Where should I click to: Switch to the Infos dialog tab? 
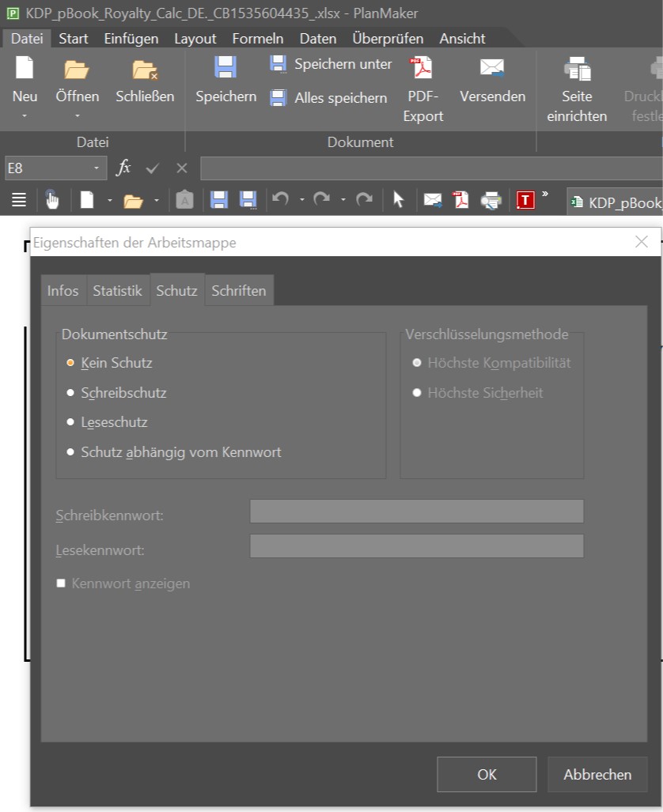point(63,290)
